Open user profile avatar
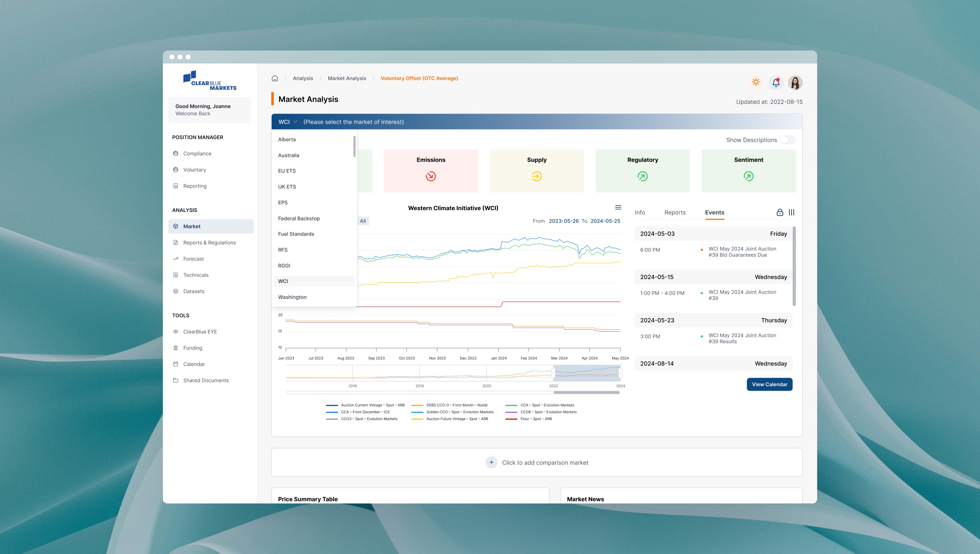 point(795,82)
